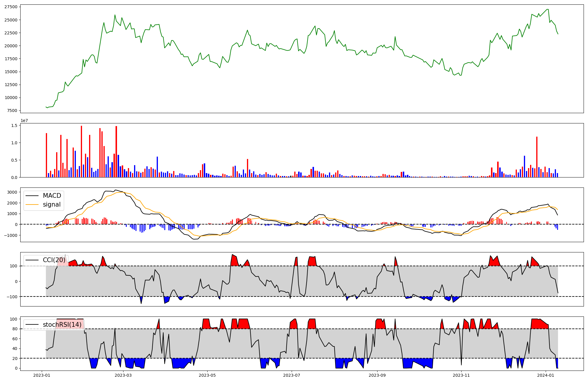Click the 7500 price axis tick label

12,111
